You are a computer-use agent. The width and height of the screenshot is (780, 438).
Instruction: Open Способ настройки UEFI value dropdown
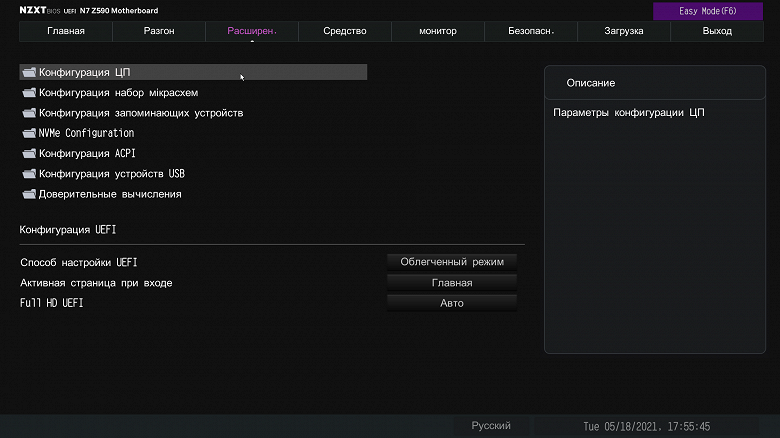(x=452, y=262)
